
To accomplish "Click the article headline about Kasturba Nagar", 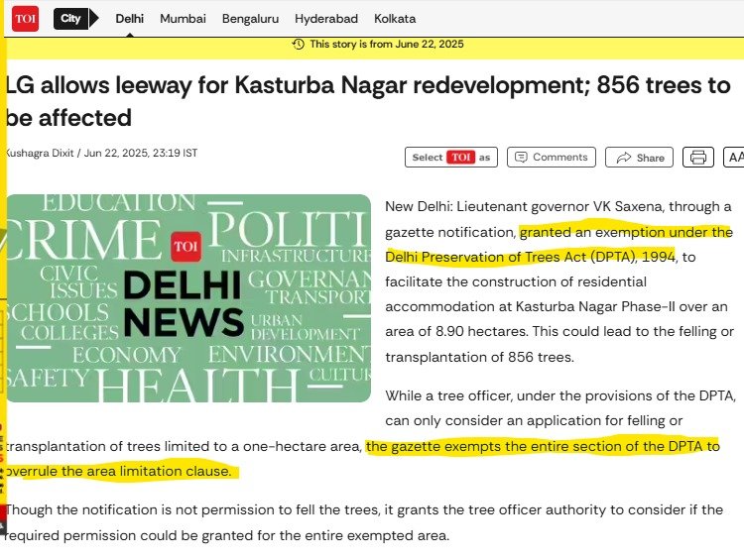I will pos(368,101).
